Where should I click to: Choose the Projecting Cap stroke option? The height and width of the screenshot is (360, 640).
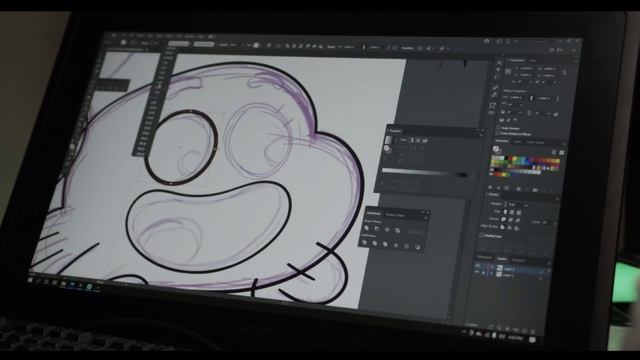(x=519, y=213)
